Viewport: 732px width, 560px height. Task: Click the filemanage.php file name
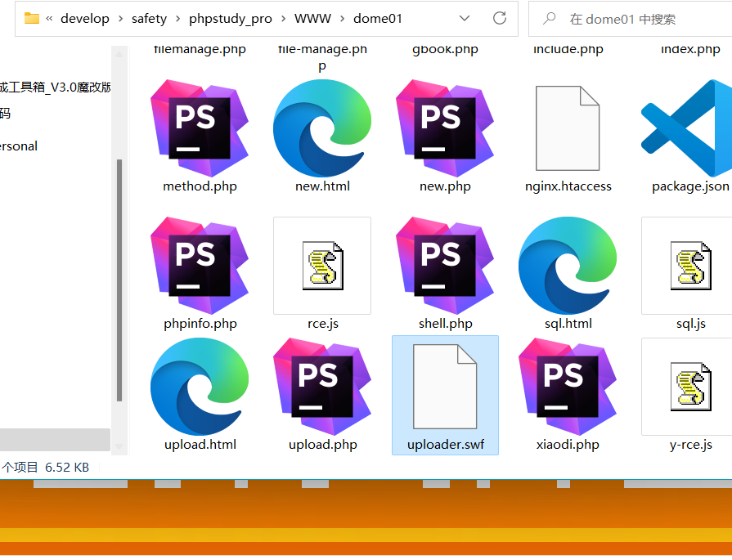200,49
